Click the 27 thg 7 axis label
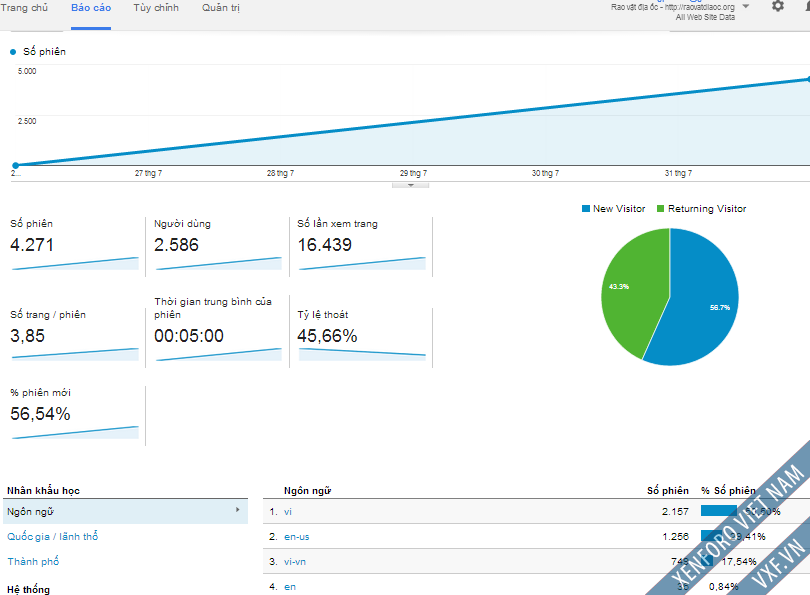 point(148,173)
